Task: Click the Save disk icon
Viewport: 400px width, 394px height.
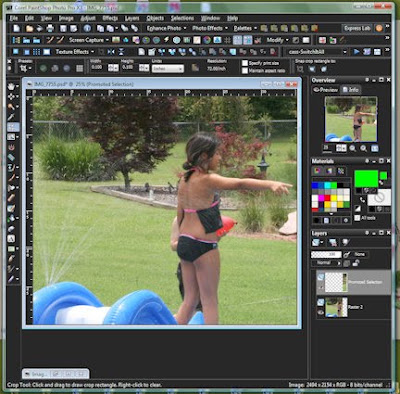Action: (63, 28)
